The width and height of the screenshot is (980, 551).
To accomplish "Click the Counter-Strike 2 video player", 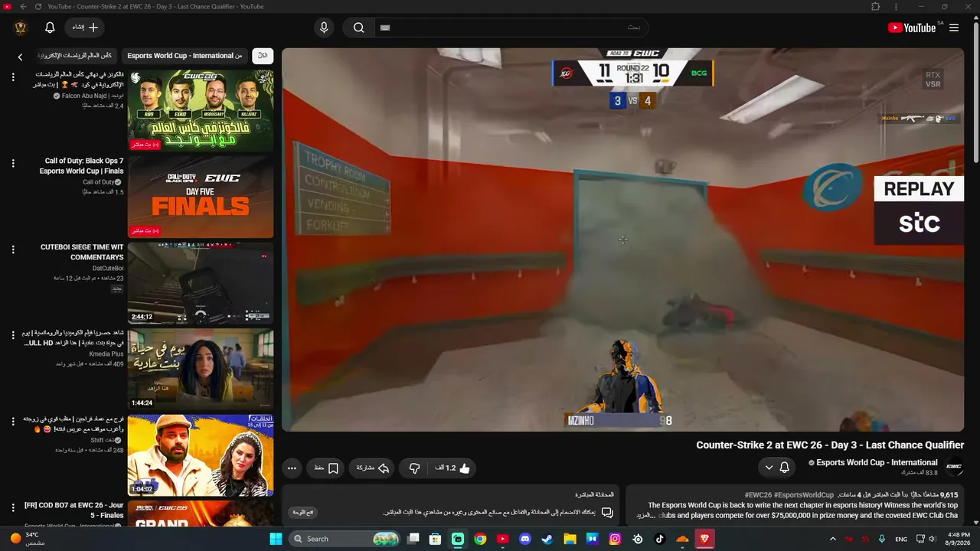I will [622, 240].
